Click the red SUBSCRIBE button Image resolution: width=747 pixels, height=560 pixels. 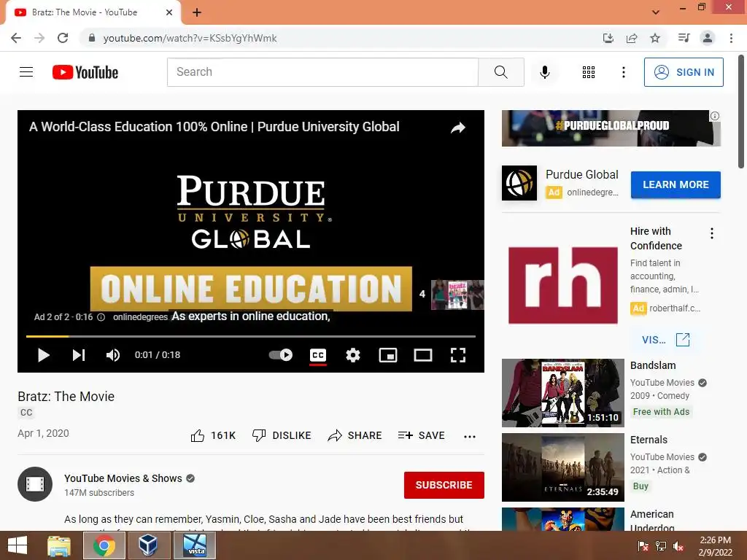444,485
